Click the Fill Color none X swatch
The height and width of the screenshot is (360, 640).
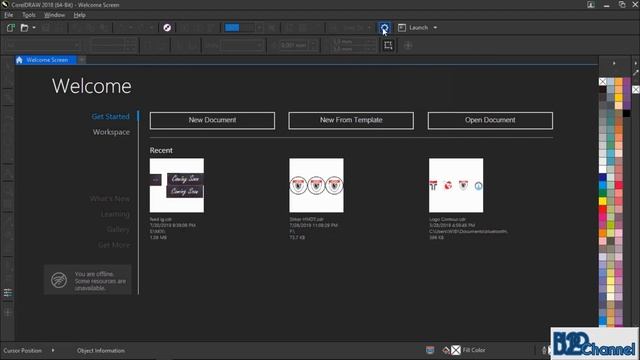[456, 350]
